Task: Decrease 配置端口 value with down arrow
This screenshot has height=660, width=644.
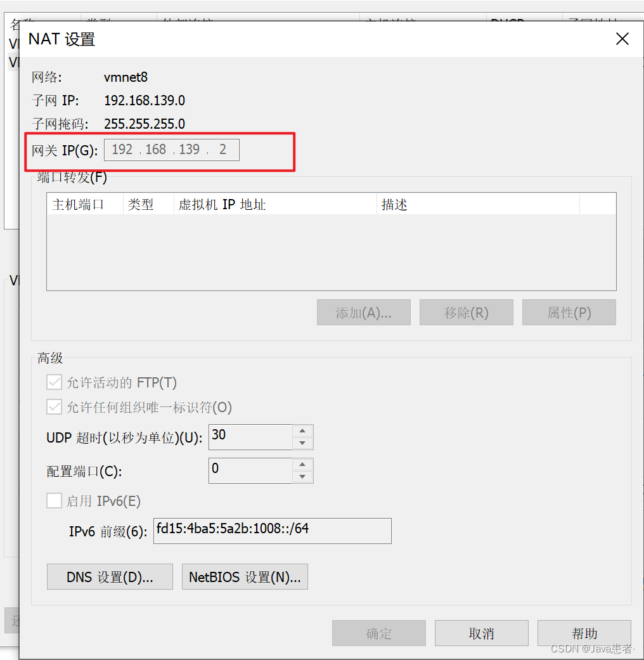Action: pos(302,477)
